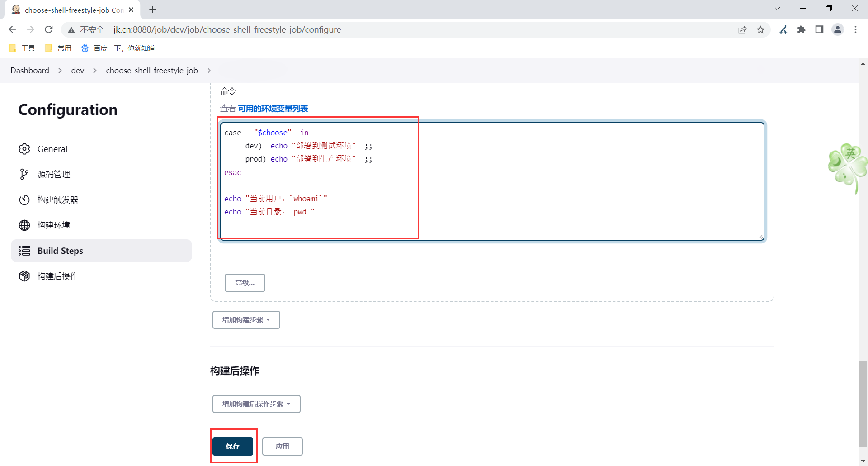This screenshot has width=868, height=466.
Task: Go back with the browser back arrow
Action: coord(12,29)
